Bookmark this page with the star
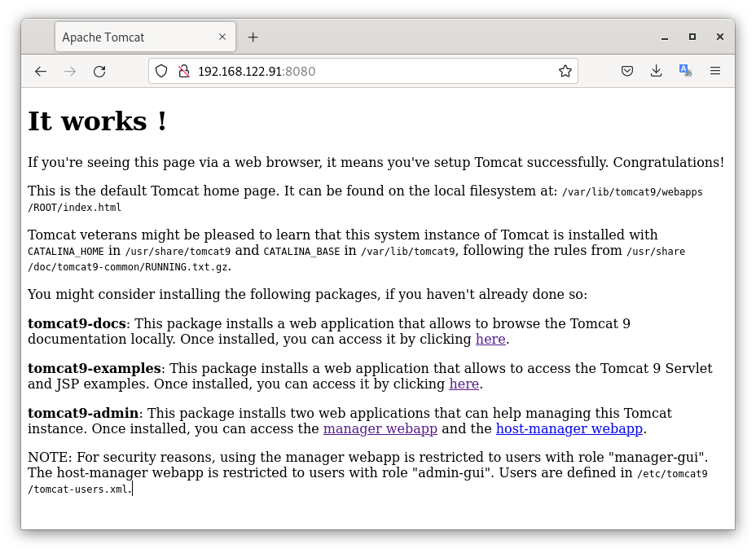 pyautogui.click(x=565, y=72)
